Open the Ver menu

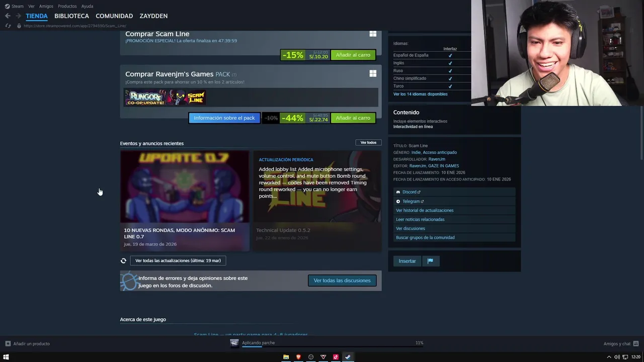(31, 6)
